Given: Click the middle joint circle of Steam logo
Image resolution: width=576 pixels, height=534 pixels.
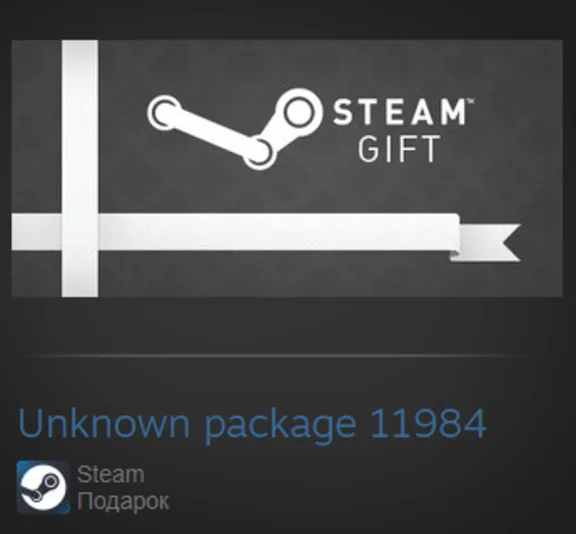Looking at the screenshot, I should [x=259, y=152].
